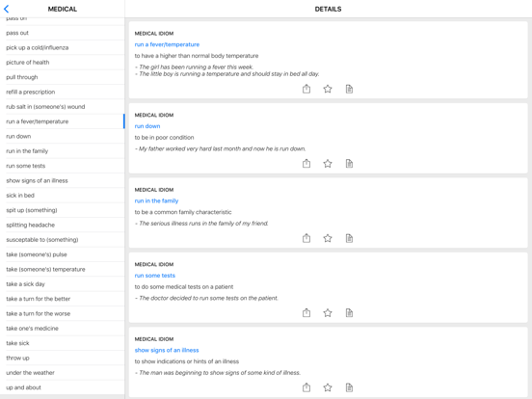Screen dimensions: 532x399
Task: Select 'under the weather' in the idiom list
Action: (63, 373)
